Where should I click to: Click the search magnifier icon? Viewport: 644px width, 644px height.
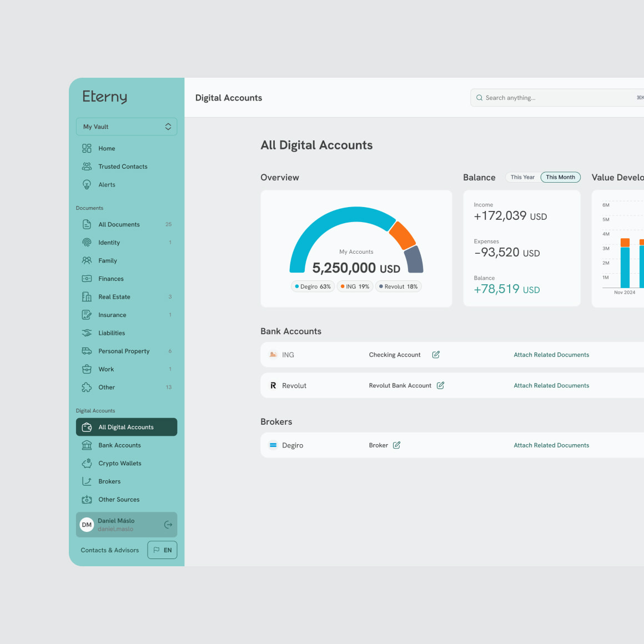pos(479,98)
